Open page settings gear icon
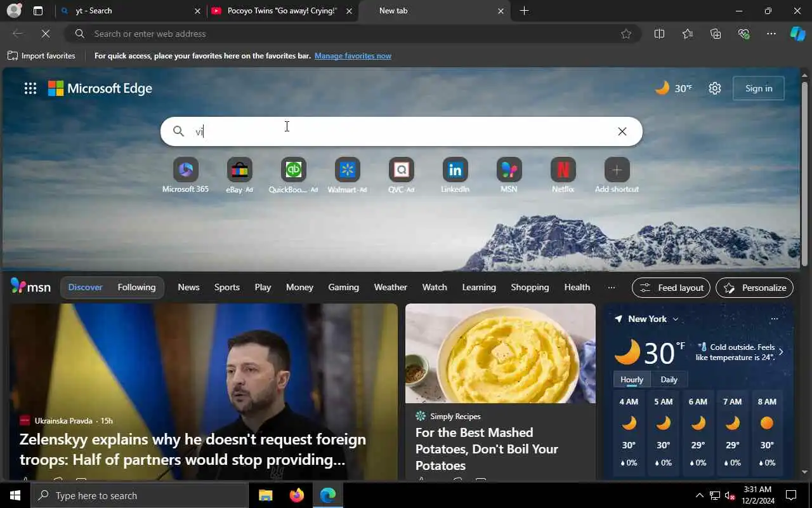Viewport: 812px width, 508px height. [715, 88]
